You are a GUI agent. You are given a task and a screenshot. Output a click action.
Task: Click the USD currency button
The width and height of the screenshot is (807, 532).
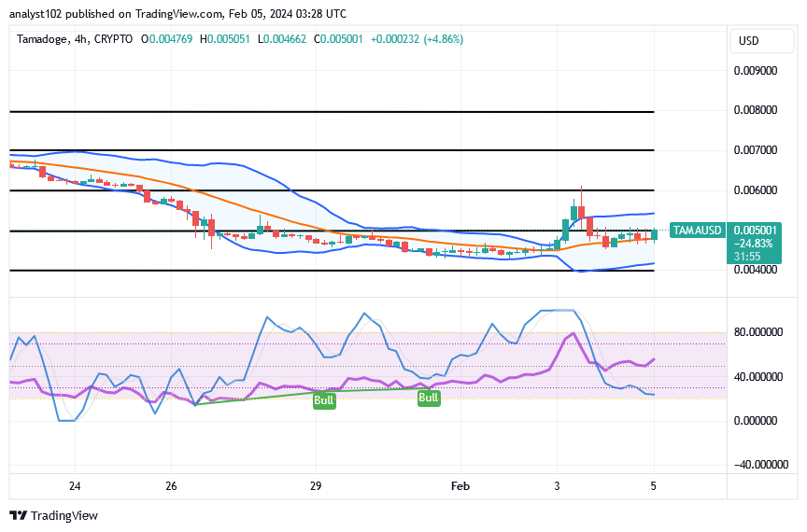pyautogui.click(x=762, y=41)
